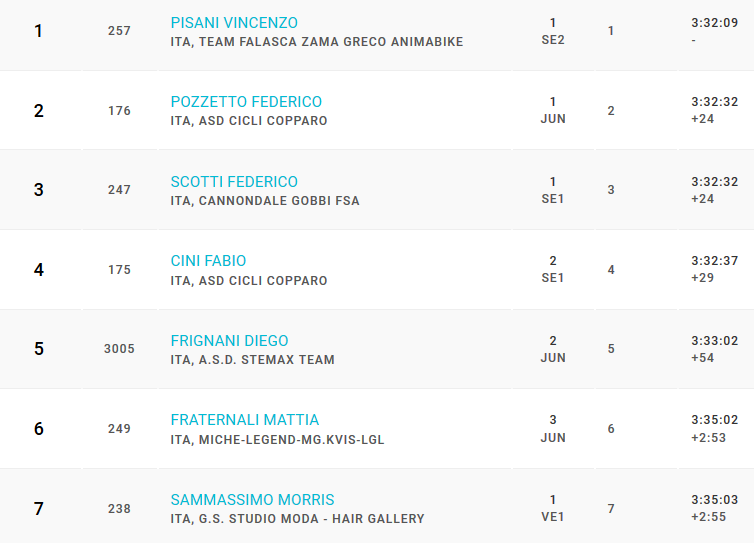Click VE1 category of Sammassimo

coord(553,517)
